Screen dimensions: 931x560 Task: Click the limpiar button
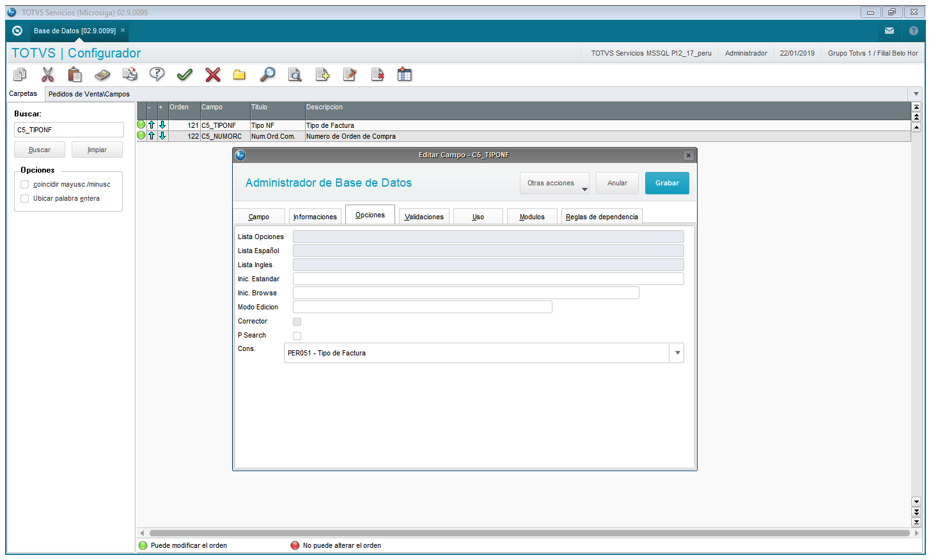coord(97,150)
